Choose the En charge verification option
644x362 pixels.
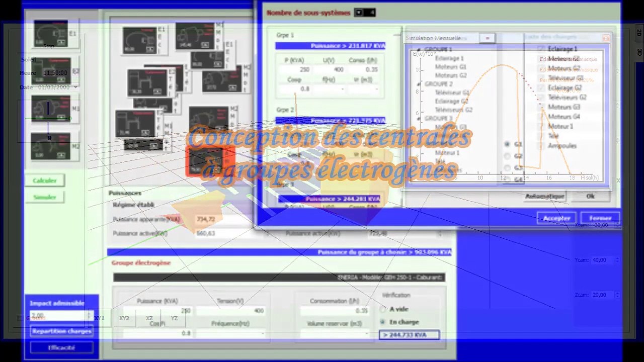tap(383, 322)
